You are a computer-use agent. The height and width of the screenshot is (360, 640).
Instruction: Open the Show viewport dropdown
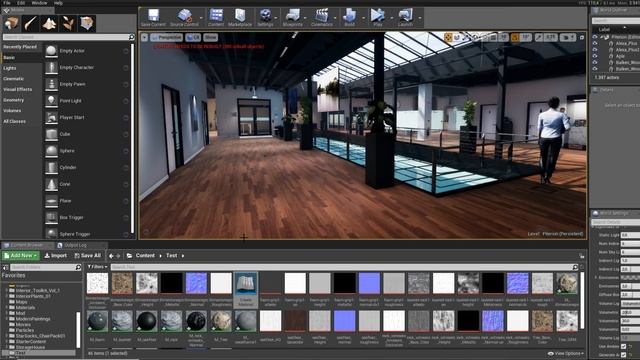coord(210,37)
